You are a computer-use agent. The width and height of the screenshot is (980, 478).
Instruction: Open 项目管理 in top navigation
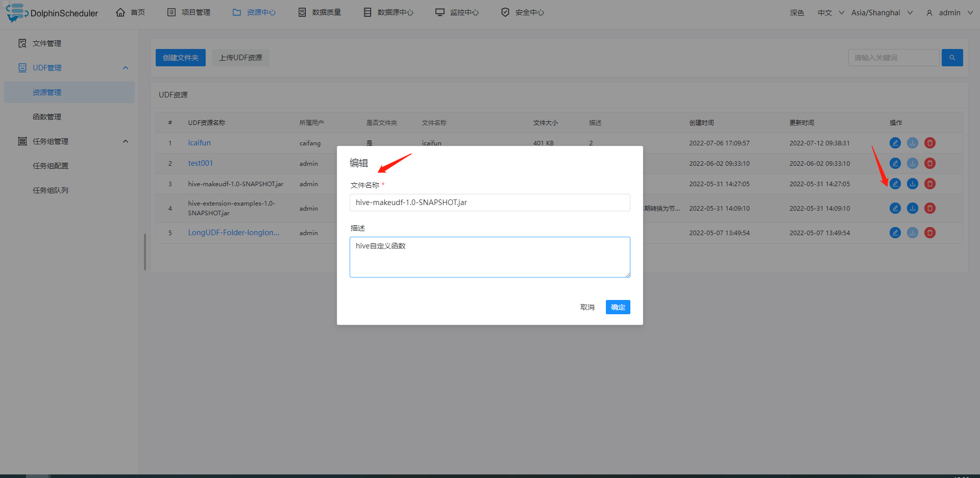[189, 12]
